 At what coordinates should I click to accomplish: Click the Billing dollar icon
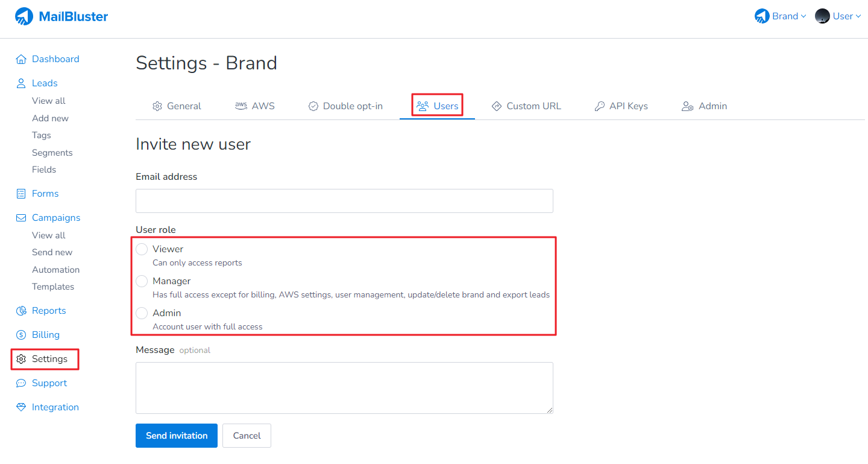(21, 335)
